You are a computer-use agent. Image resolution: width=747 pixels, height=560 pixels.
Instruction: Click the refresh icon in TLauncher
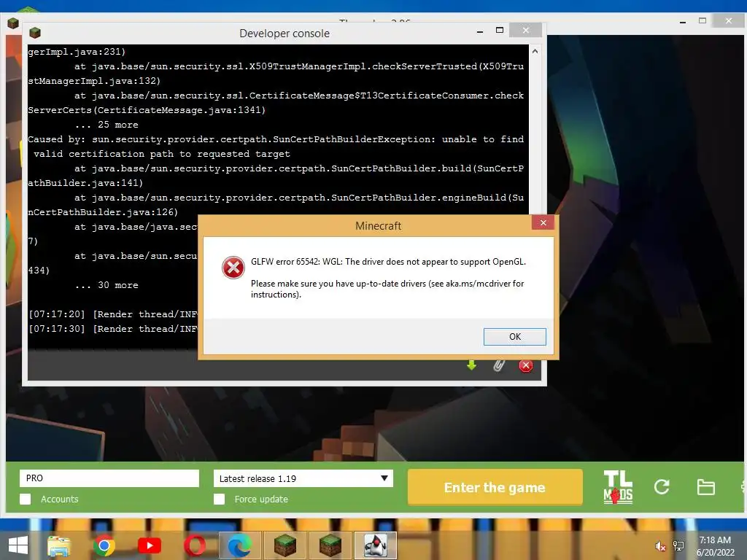tap(662, 486)
